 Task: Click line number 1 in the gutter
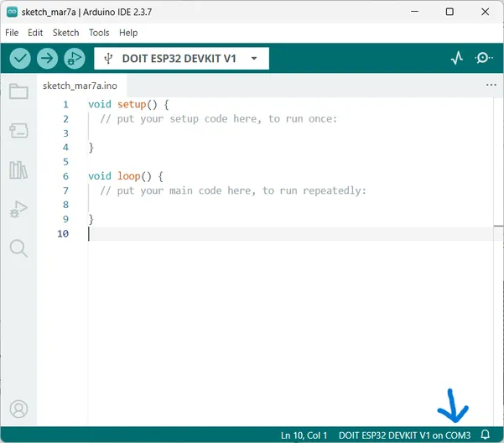point(65,105)
